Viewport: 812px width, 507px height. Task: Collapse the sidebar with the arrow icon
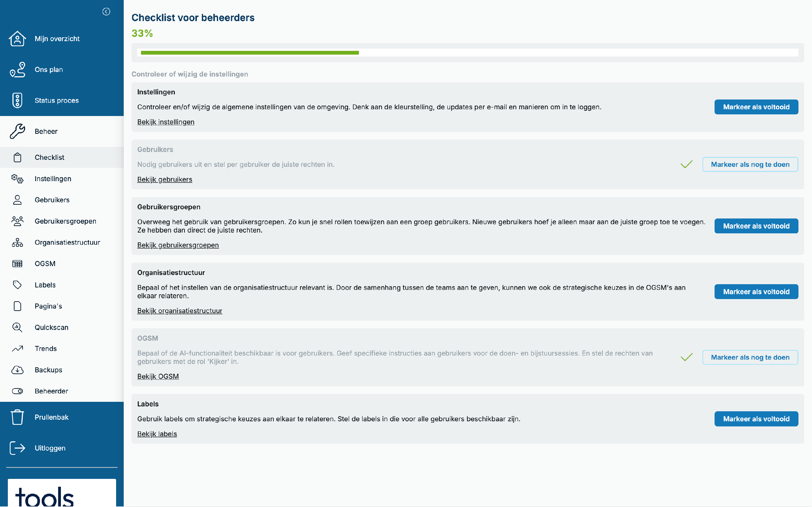coord(106,12)
